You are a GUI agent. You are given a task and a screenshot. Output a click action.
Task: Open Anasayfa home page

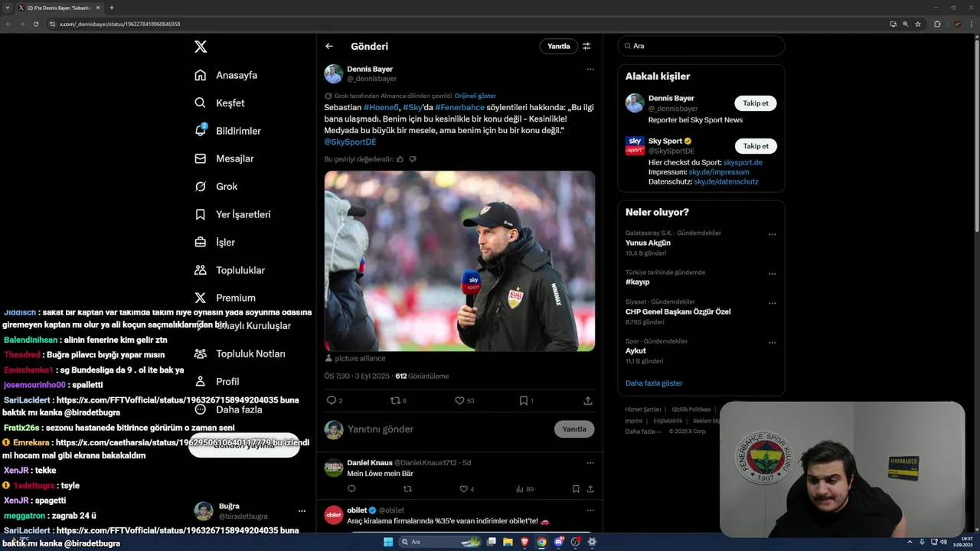tap(227, 75)
